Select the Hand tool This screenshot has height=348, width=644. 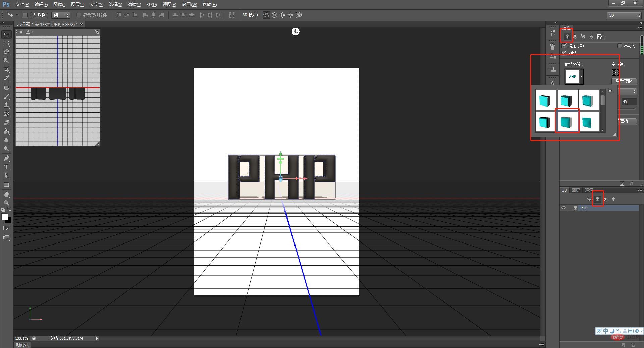click(x=6, y=194)
